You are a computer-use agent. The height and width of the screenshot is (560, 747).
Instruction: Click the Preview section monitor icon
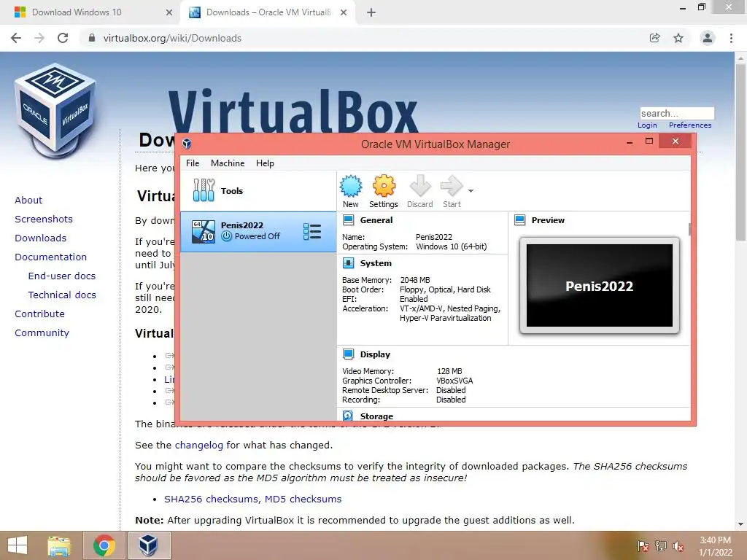point(519,220)
